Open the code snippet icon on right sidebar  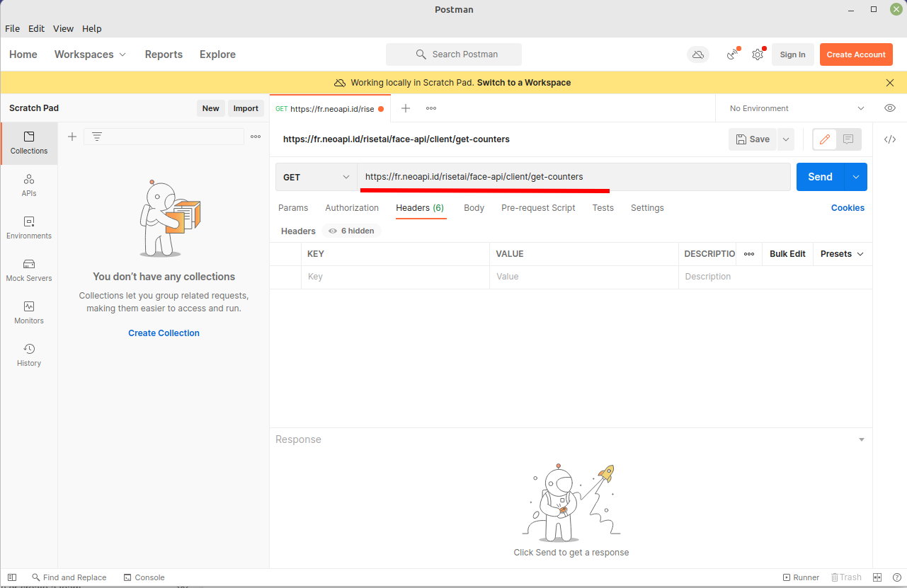coord(890,139)
